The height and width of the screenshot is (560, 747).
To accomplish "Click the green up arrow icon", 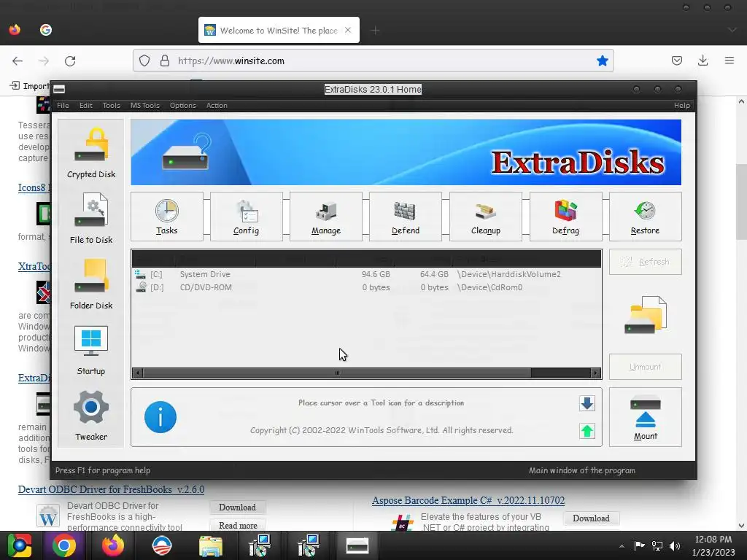I will [x=587, y=431].
